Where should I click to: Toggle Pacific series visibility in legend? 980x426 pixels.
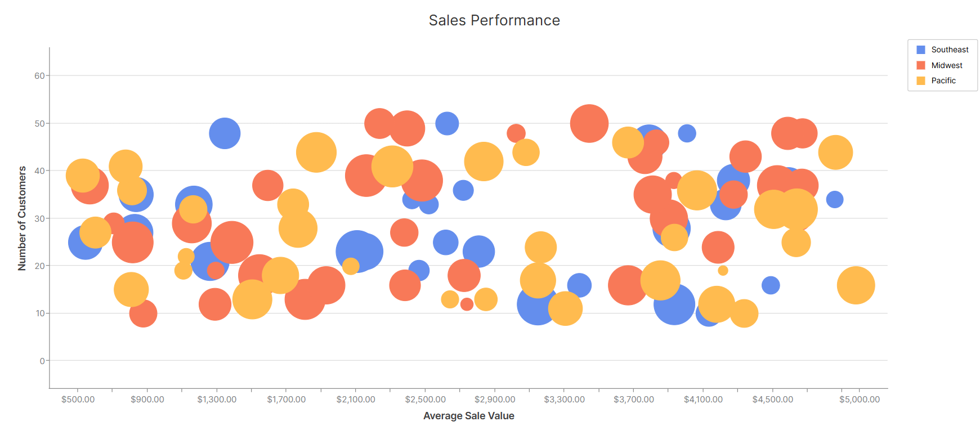[943, 80]
